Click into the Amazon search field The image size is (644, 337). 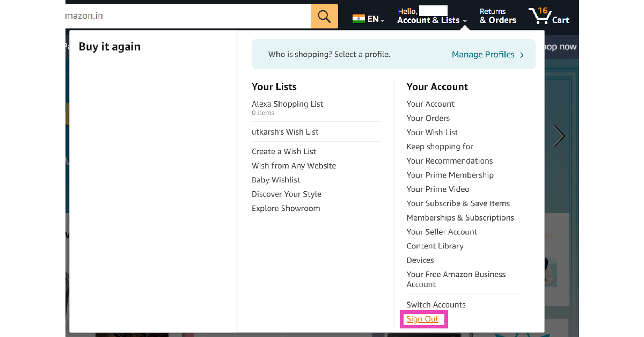(x=188, y=16)
